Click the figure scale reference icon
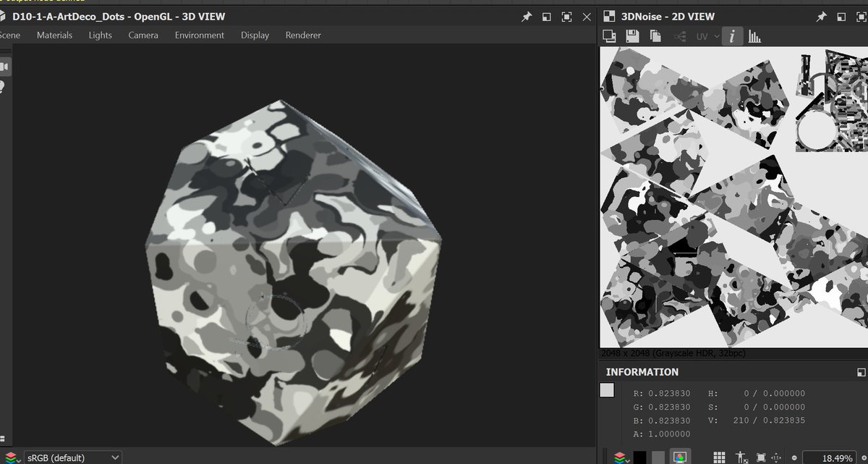868x464 pixels. point(740,457)
